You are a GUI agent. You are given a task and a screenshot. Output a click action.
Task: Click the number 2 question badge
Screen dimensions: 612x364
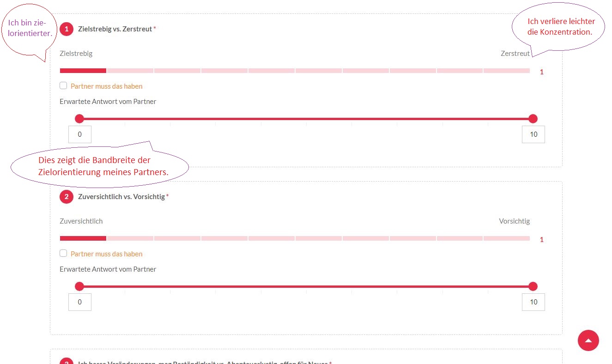pos(67,197)
